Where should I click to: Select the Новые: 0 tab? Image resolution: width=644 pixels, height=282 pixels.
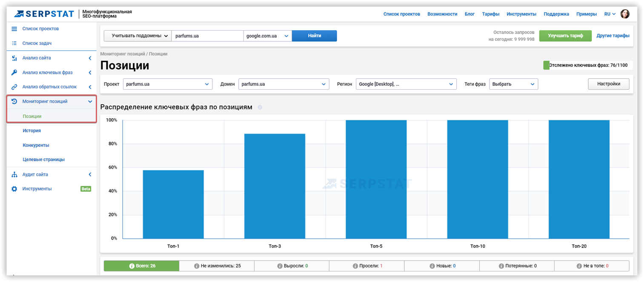click(x=442, y=266)
